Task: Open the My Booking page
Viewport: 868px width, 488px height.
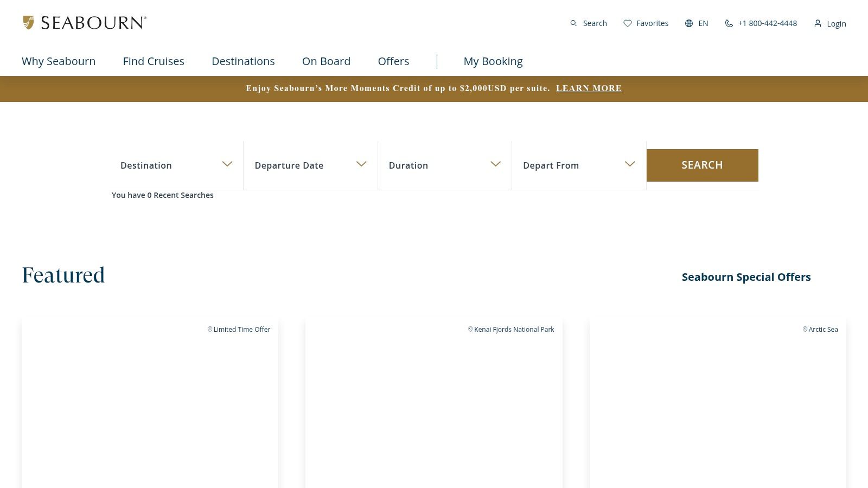Action: tap(493, 61)
